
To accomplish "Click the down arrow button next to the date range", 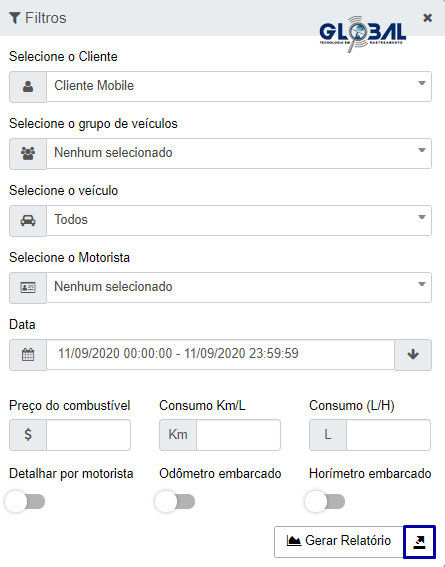I will click(413, 354).
